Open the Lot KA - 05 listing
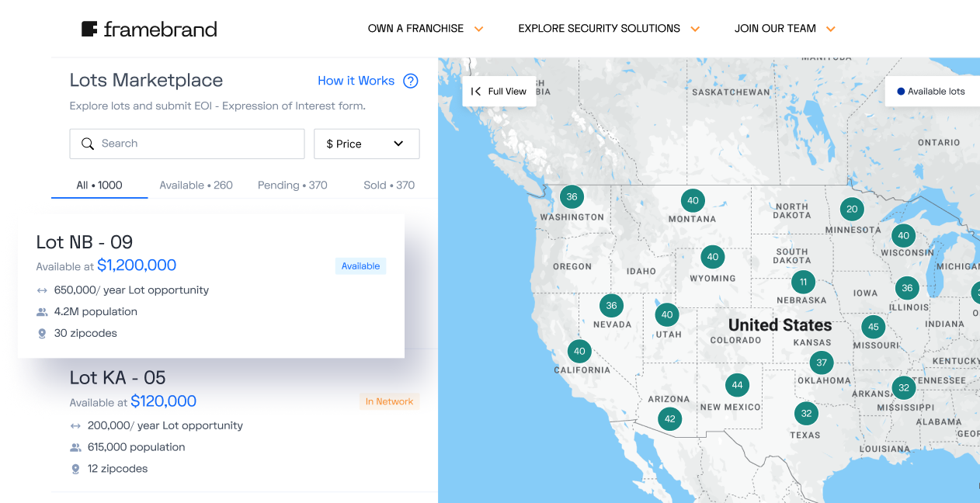The height and width of the screenshot is (503, 980). point(117,378)
